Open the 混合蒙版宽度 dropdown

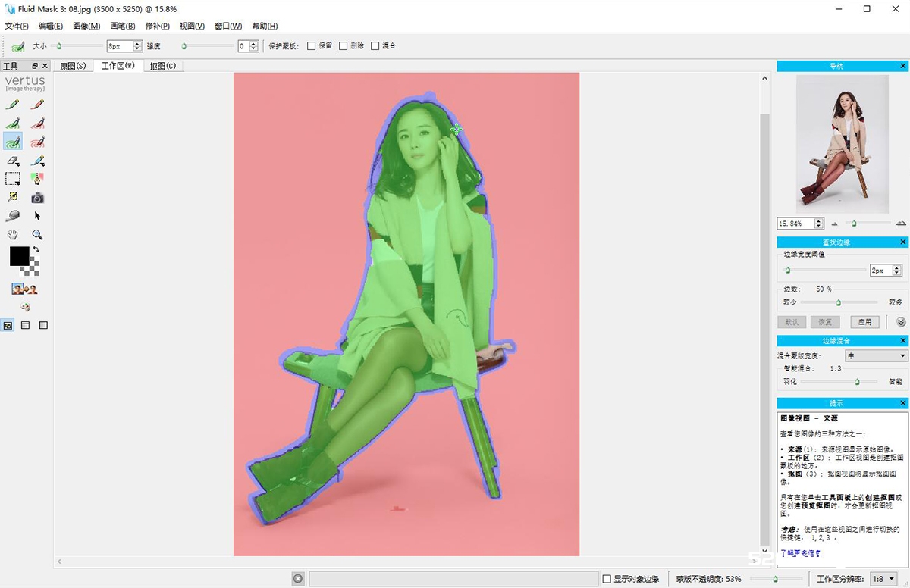(x=876, y=355)
